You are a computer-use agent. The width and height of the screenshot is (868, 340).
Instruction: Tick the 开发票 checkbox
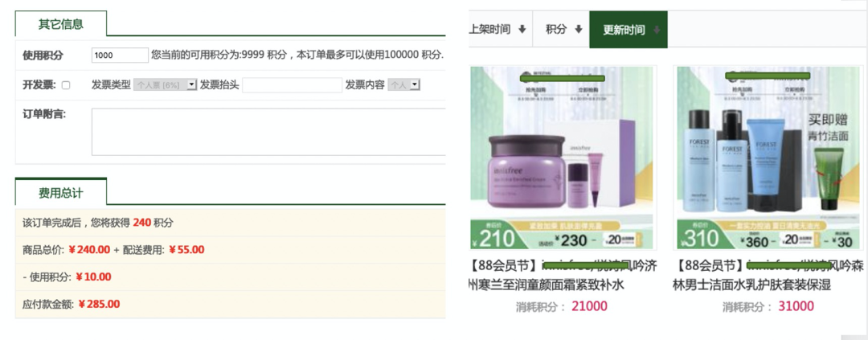tap(66, 85)
